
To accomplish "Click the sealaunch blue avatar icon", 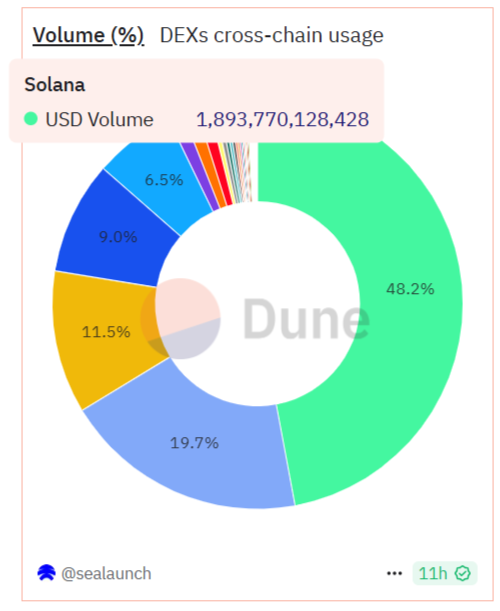I will click(x=46, y=573).
